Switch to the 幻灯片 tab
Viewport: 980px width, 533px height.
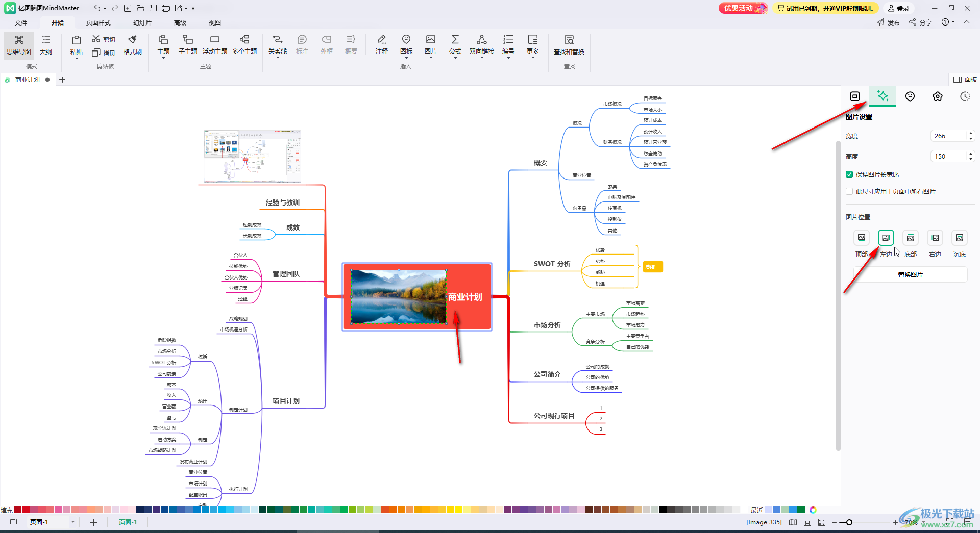pos(142,22)
